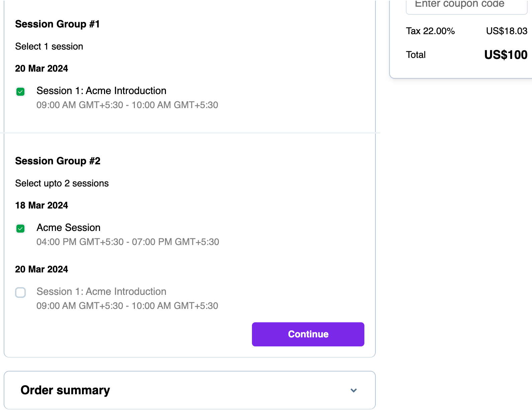Click the 18 Mar 2024 date heading
The height and width of the screenshot is (413, 532).
(x=41, y=205)
